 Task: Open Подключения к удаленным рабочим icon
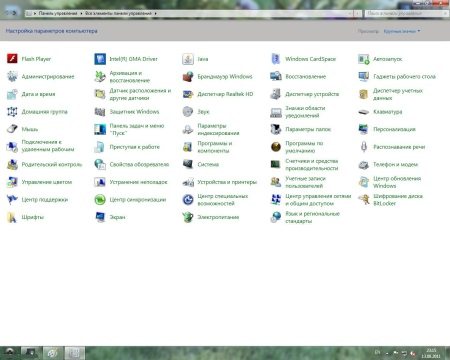click(x=12, y=147)
